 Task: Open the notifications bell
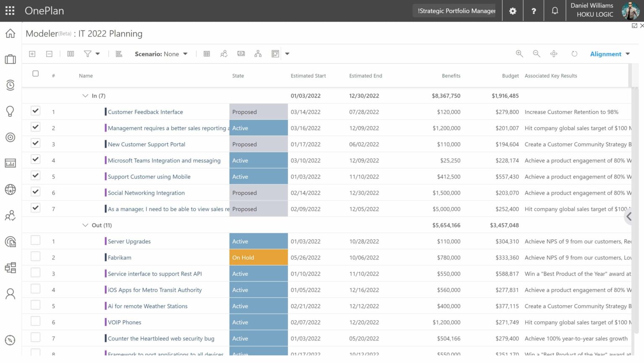click(x=555, y=11)
